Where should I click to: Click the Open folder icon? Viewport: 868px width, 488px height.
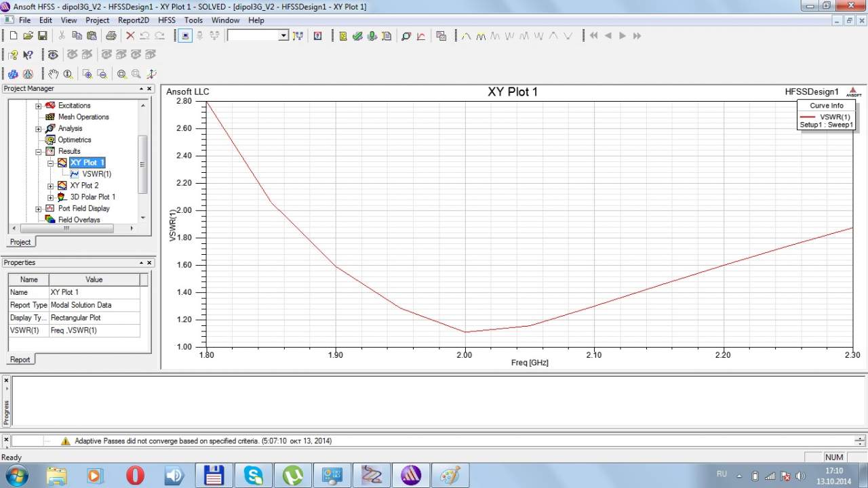coord(28,36)
